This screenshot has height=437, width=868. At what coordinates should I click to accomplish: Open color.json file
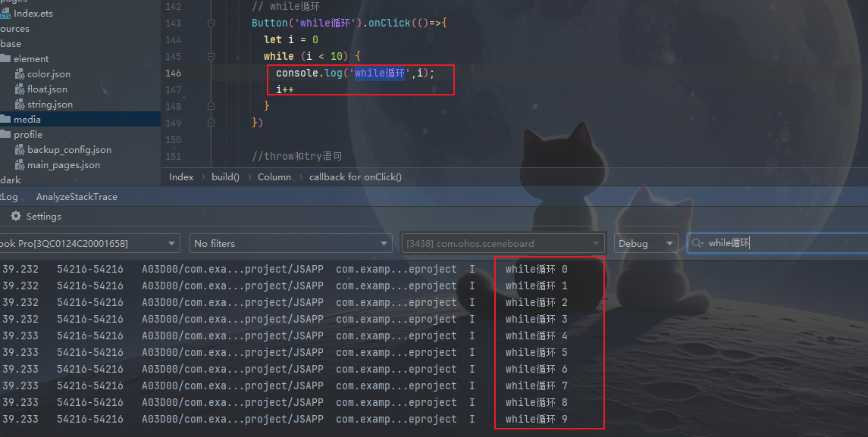(x=49, y=74)
